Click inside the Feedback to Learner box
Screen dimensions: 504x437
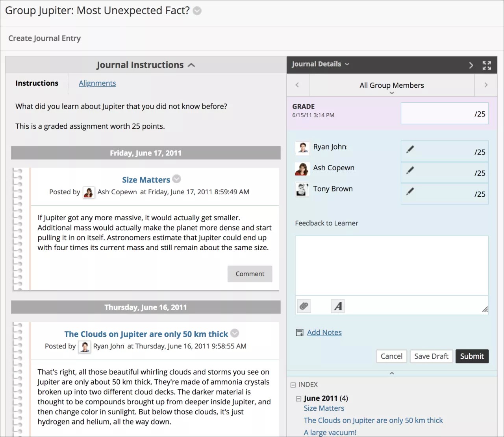(x=391, y=265)
